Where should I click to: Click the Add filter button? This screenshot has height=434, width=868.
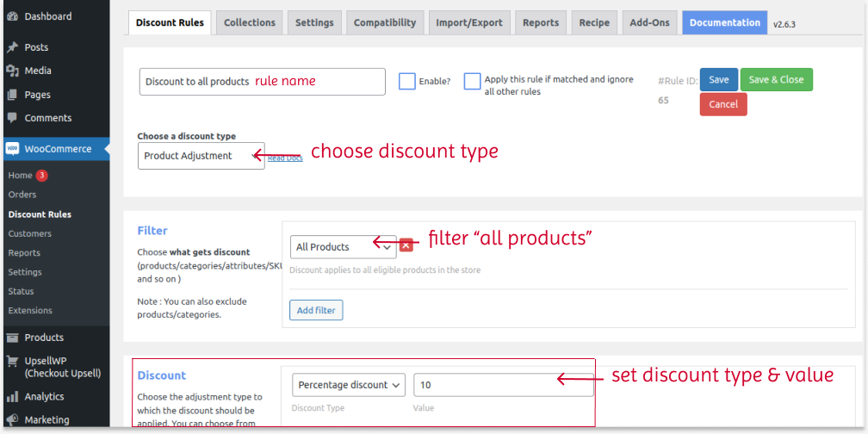[316, 310]
